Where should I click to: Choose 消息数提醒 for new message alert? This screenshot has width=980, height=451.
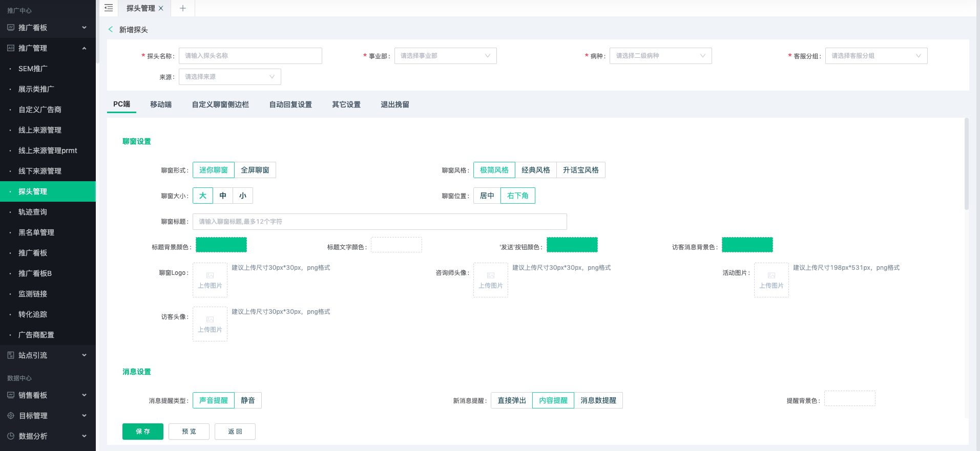pos(598,400)
